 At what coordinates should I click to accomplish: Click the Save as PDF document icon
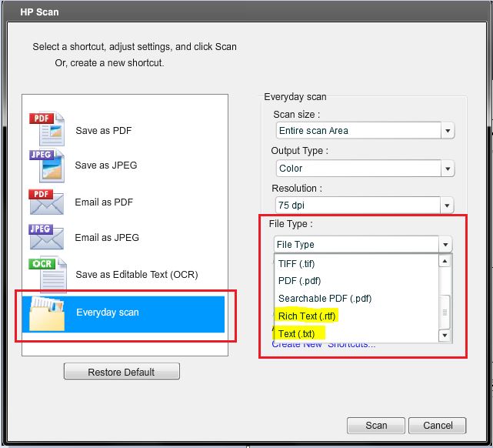(x=47, y=129)
